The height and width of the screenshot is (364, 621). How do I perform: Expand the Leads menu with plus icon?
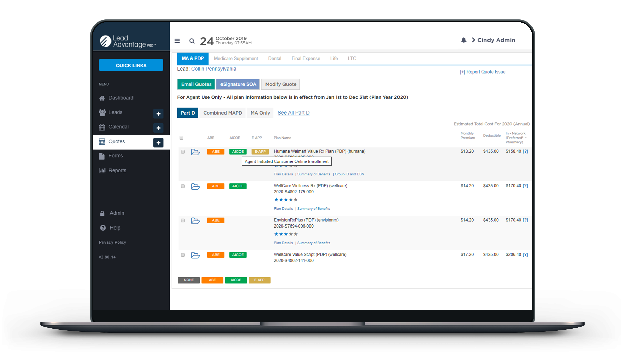coord(158,112)
